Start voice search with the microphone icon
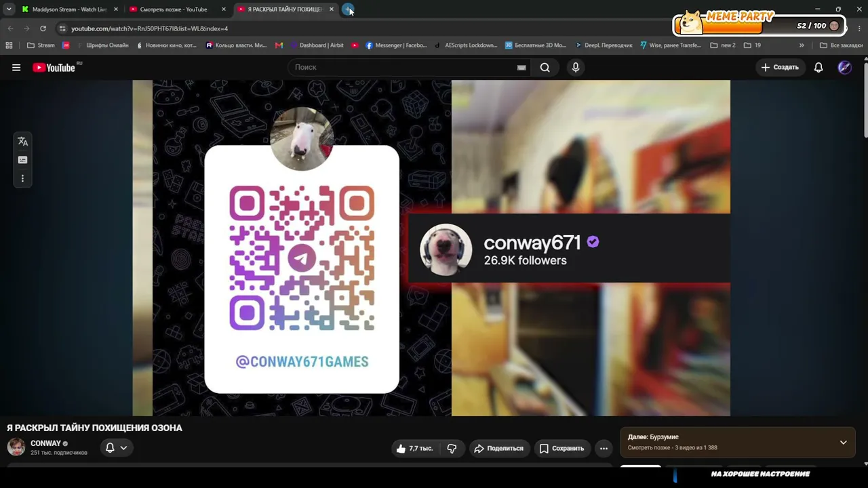 click(576, 67)
